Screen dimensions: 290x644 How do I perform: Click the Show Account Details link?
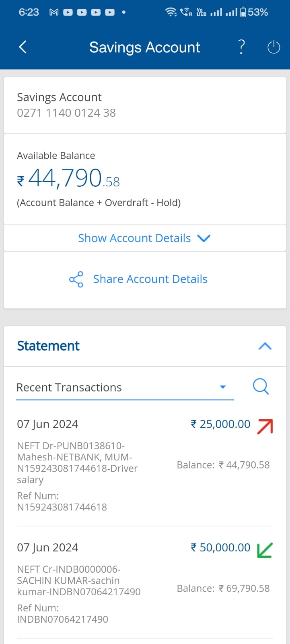134,238
